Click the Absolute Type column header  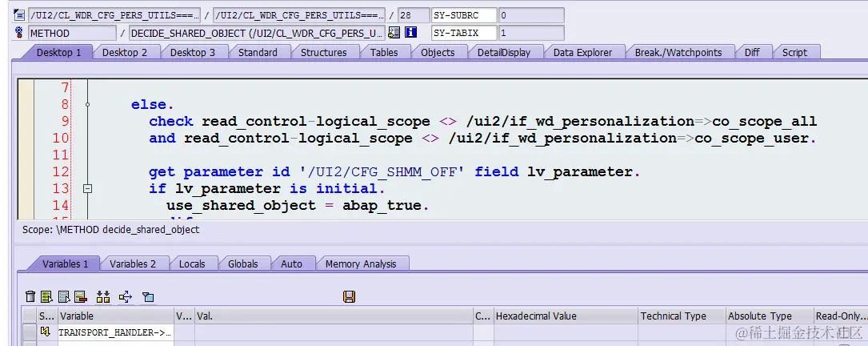(x=770, y=316)
